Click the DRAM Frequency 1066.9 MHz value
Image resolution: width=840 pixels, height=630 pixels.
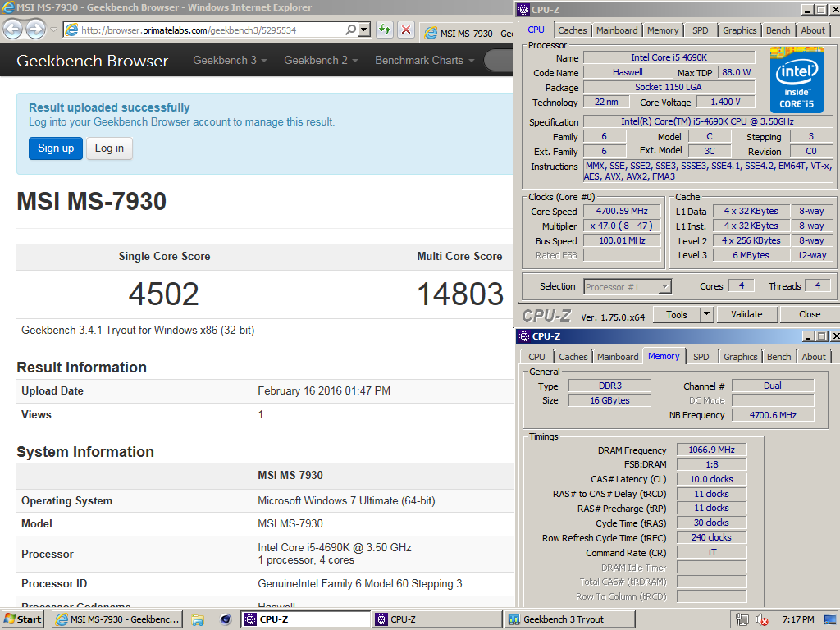point(711,450)
